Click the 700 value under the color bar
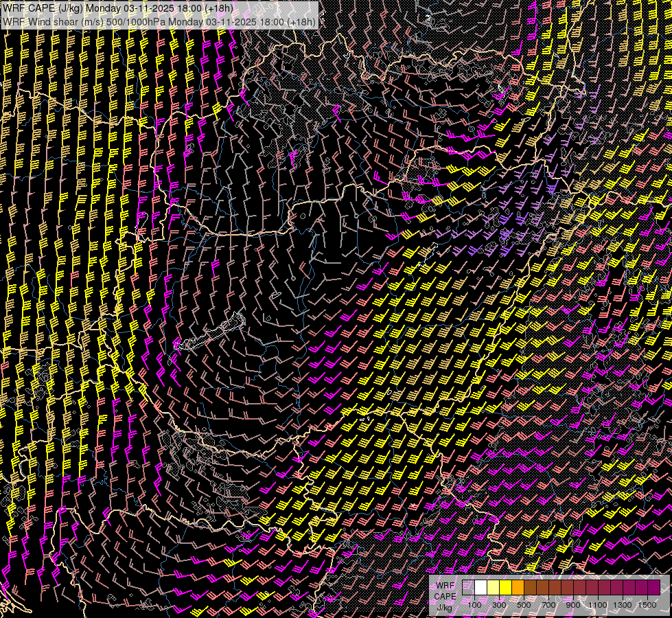Screen dimensions: 672x618 point(548,605)
